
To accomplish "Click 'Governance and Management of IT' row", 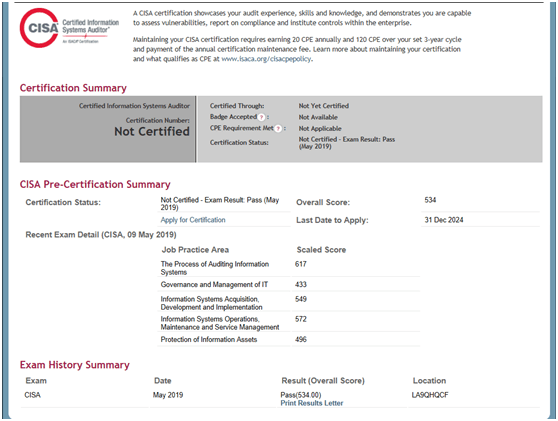I will click(x=214, y=284).
